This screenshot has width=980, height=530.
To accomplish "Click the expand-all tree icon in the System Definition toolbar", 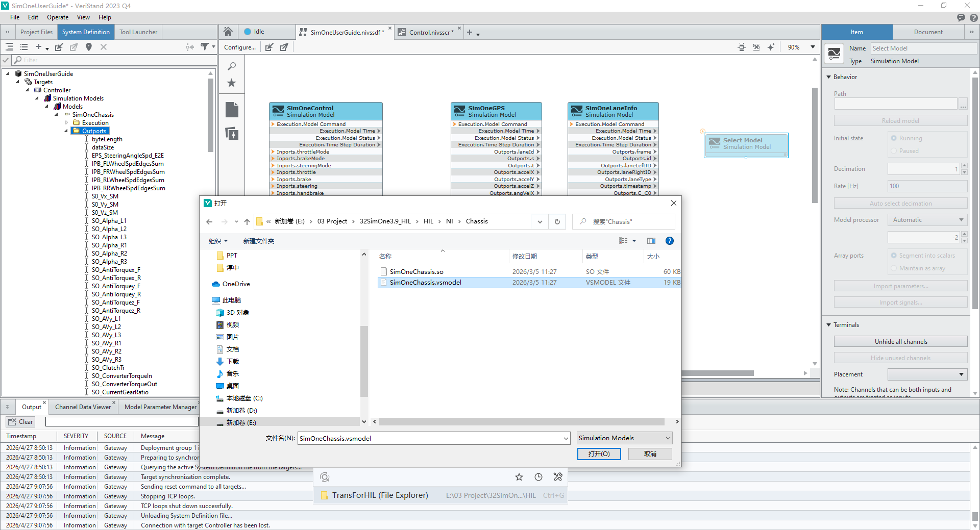I will (x=9, y=47).
